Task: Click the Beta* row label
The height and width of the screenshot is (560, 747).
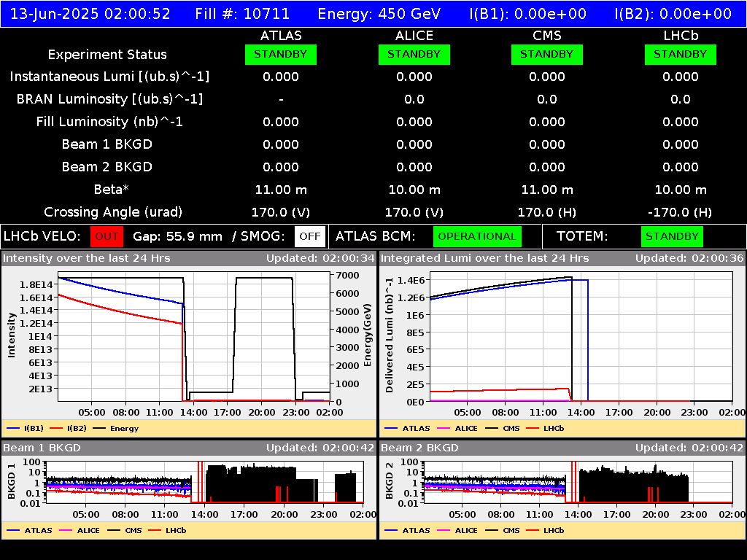Action: pos(112,190)
